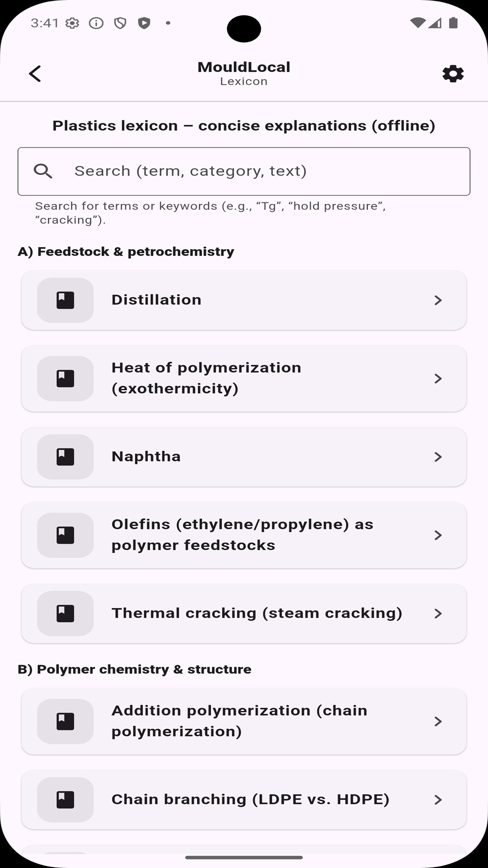Tap the search magnifier icon
488x868 pixels.
[43, 171]
